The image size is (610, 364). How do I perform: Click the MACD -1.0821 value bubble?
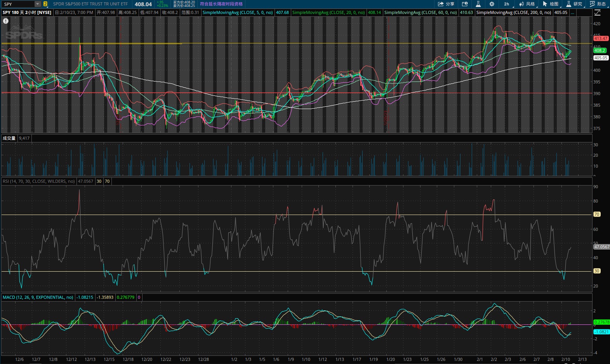[601, 332]
